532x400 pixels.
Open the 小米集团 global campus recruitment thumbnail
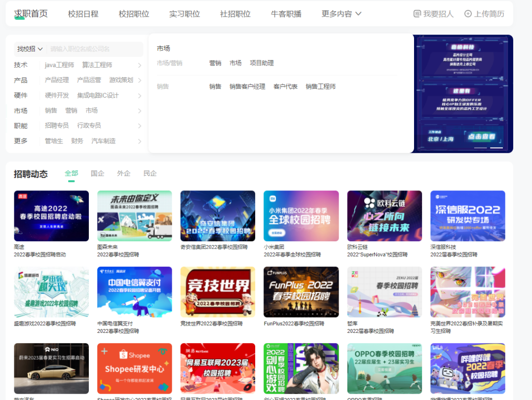[301, 216]
